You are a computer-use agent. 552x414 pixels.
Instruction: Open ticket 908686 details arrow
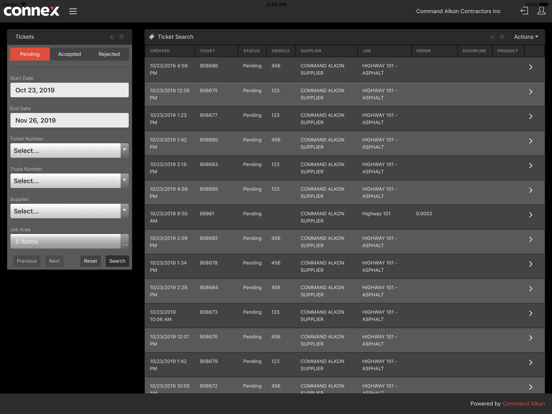pyautogui.click(x=531, y=67)
